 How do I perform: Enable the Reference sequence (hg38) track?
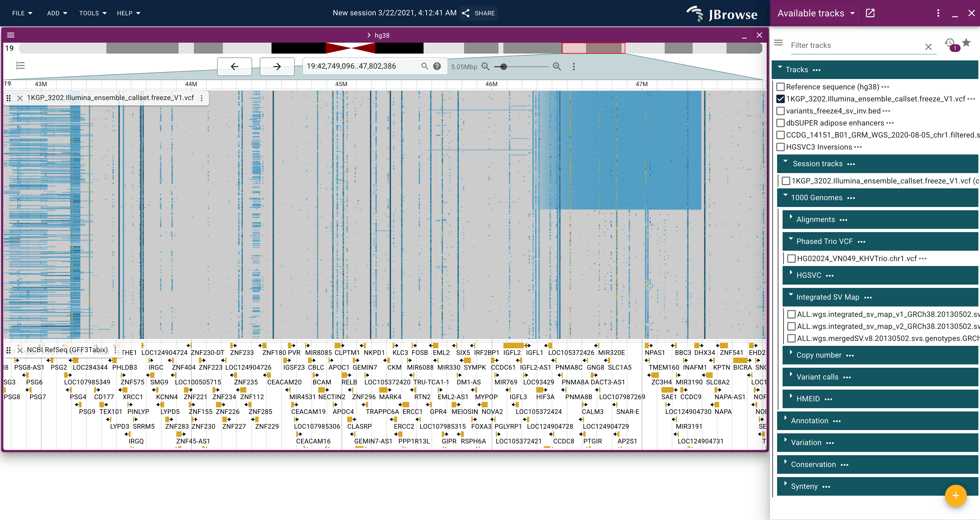780,87
